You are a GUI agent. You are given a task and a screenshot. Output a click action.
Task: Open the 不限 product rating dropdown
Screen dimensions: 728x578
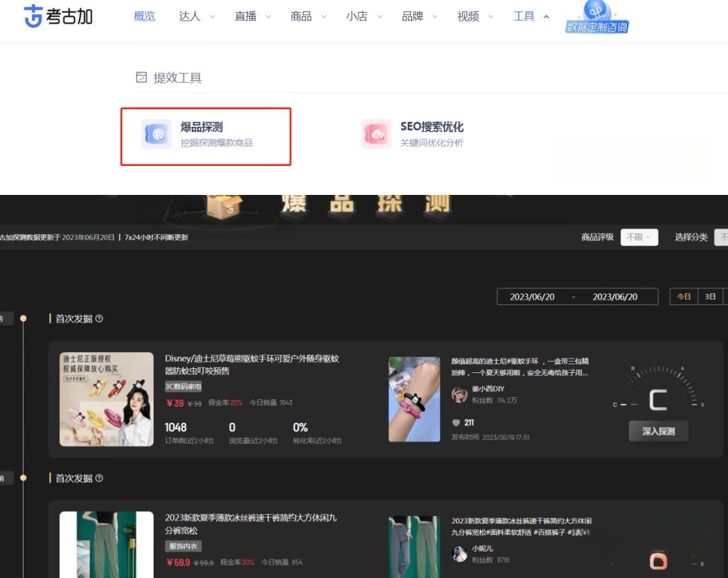click(x=638, y=237)
